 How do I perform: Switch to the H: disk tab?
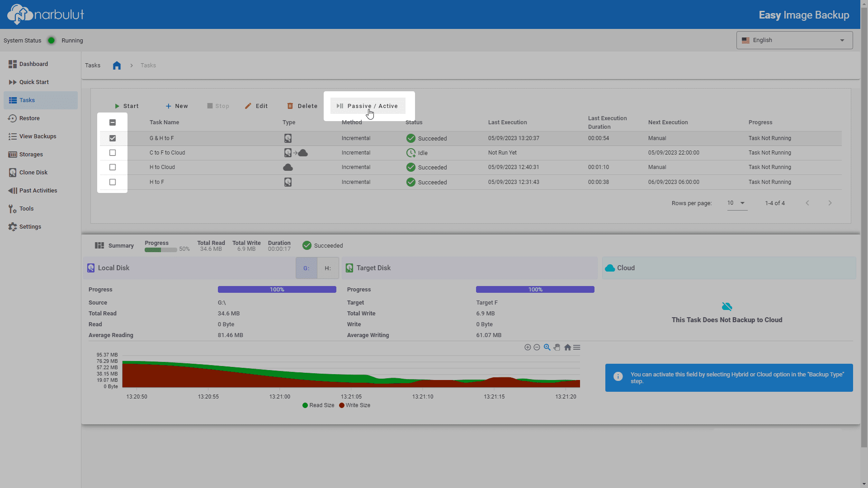(x=328, y=268)
